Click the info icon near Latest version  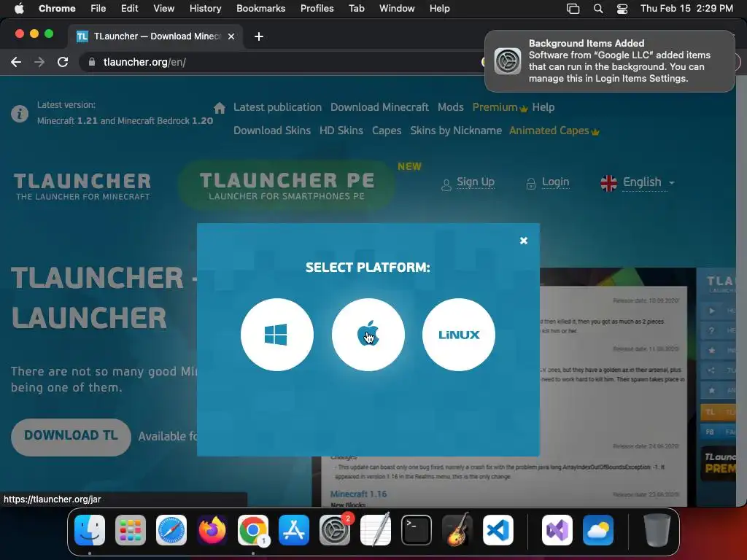coord(20,114)
